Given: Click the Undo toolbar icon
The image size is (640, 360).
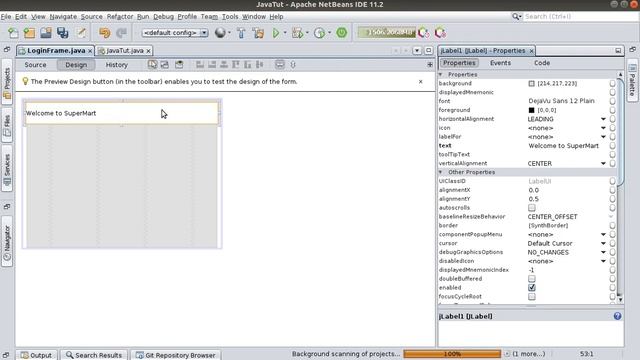Looking at the screenshot, I should click(104, 33).
